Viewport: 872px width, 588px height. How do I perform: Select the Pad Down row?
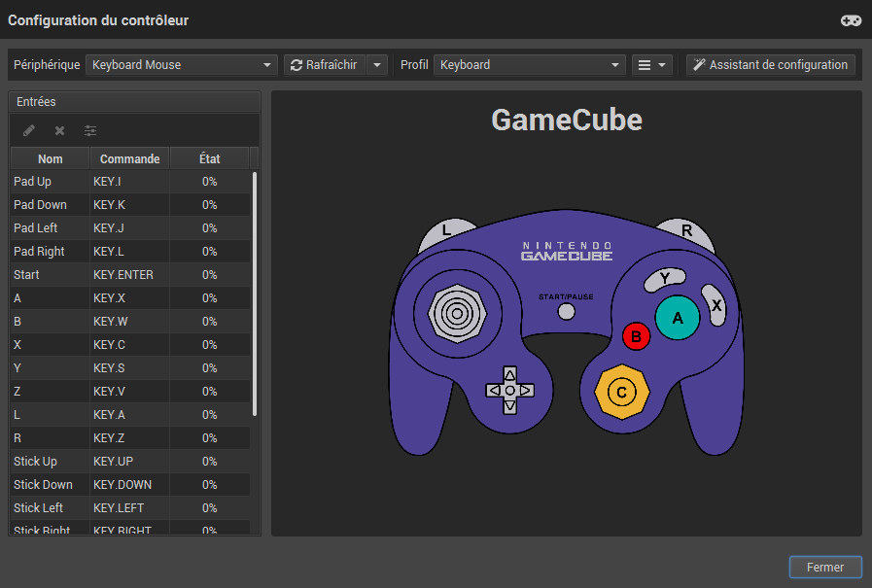point(130,205)
